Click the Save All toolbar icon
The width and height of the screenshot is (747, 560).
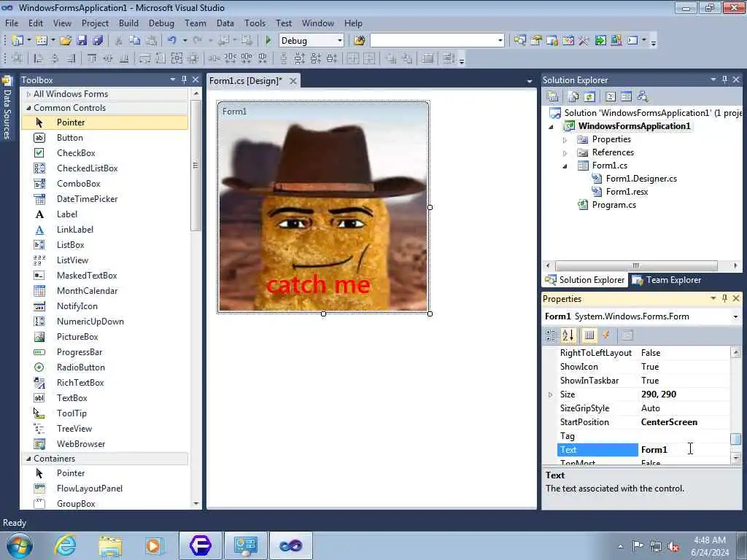click(x=98, y=41)
